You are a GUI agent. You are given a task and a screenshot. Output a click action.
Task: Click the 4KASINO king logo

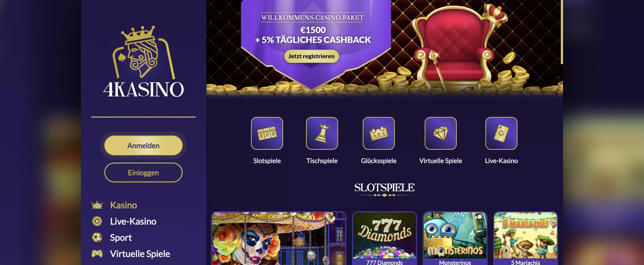(x=144, y=62)
